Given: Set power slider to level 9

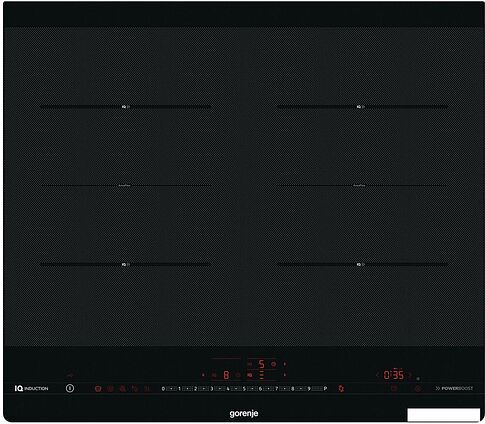Looking at the screenshot, I should pyautogui.click(x=309, y=389).
